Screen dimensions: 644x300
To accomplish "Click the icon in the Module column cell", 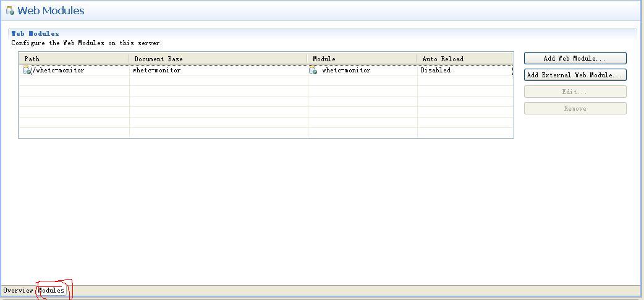I will pyautogui.click(x=313, y=71).
